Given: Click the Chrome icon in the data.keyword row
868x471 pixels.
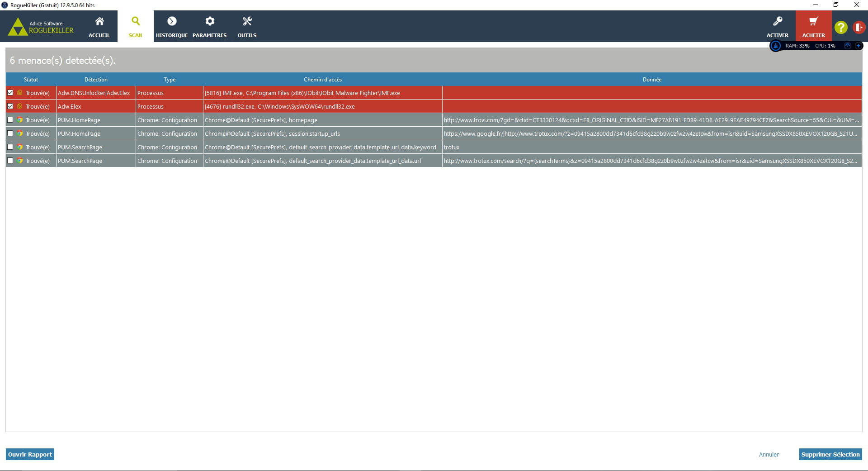Looking at the screenshot, I should click(20, 147).
